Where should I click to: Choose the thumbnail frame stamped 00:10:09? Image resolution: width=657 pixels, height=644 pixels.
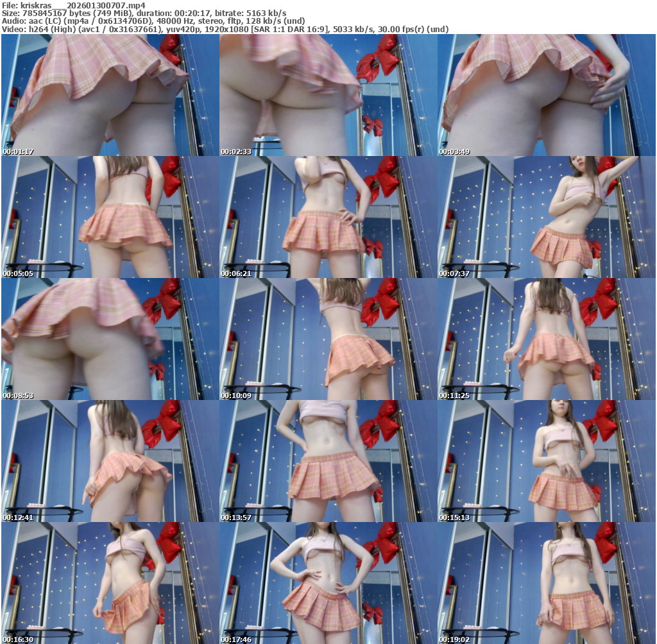pos(328,339)
